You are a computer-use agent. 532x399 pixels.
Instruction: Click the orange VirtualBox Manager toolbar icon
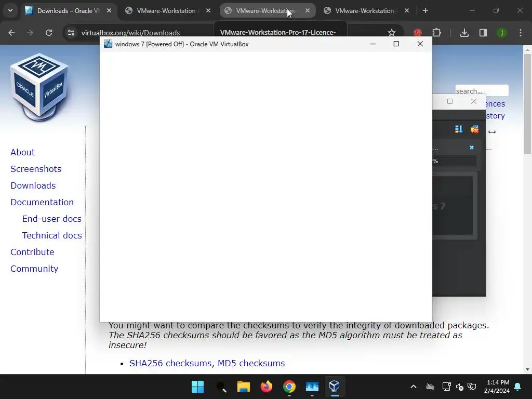point(475,129)
